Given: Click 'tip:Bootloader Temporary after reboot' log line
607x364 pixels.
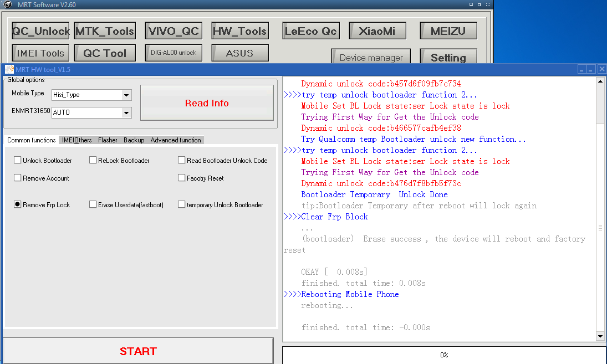Looking at the screenshot, I should 419,206.
